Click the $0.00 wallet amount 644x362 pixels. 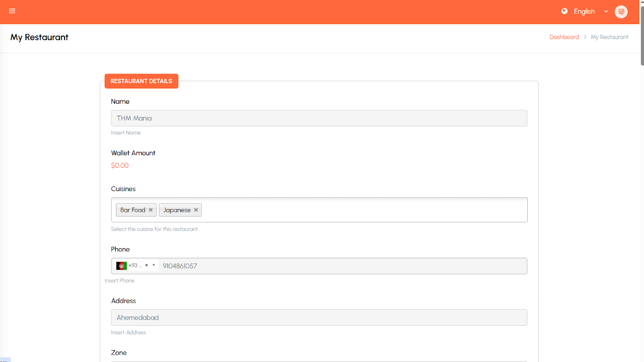point(120,166)
